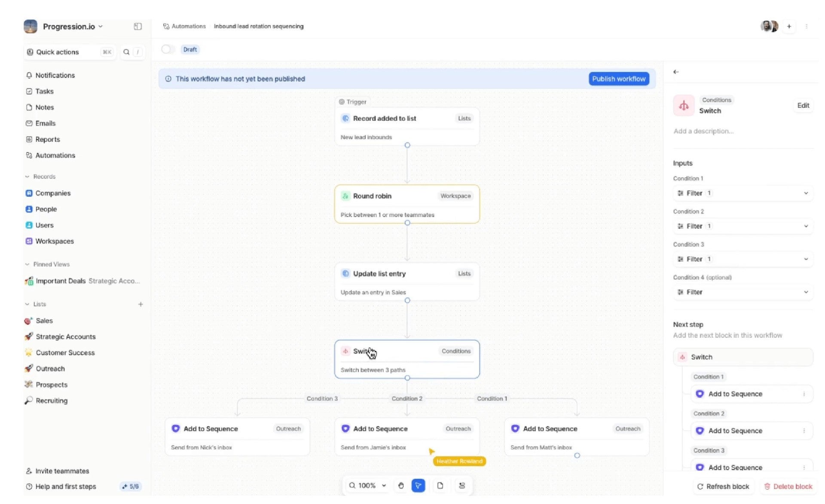
Task: Click the Delete block button
Action: click(x=788, y=486)
